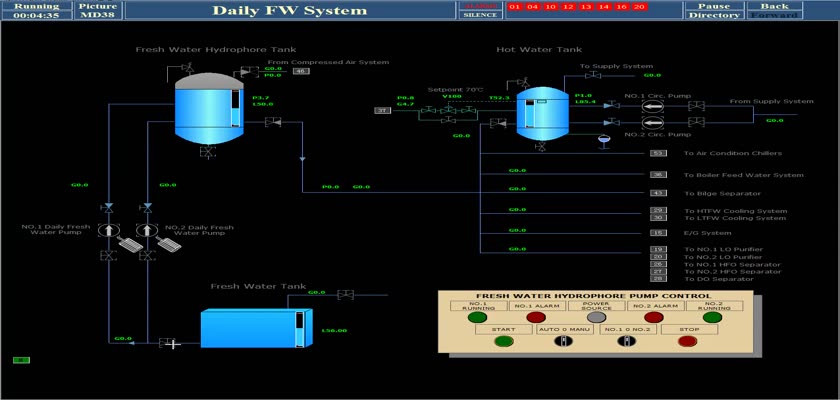Toggle NO.2 daily pump suction valve
The height and width of the screenshot is (400, 840).
(146, 256)
